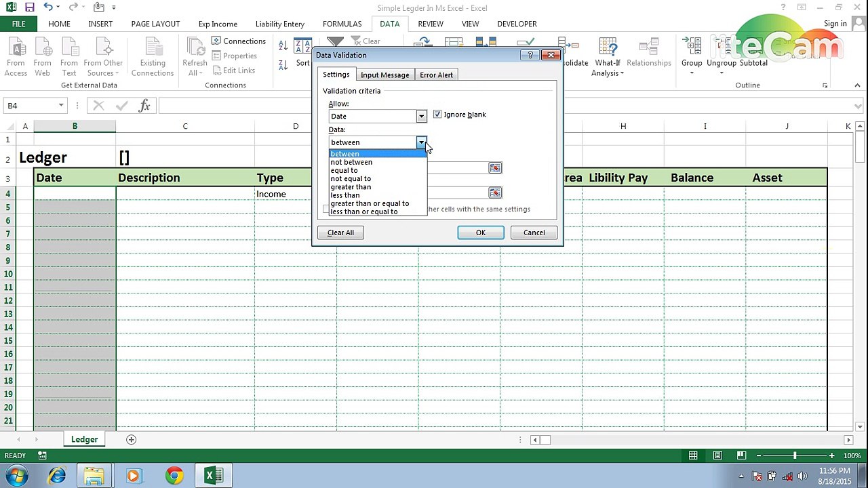Click OK in Data Validation dialog

481,232
